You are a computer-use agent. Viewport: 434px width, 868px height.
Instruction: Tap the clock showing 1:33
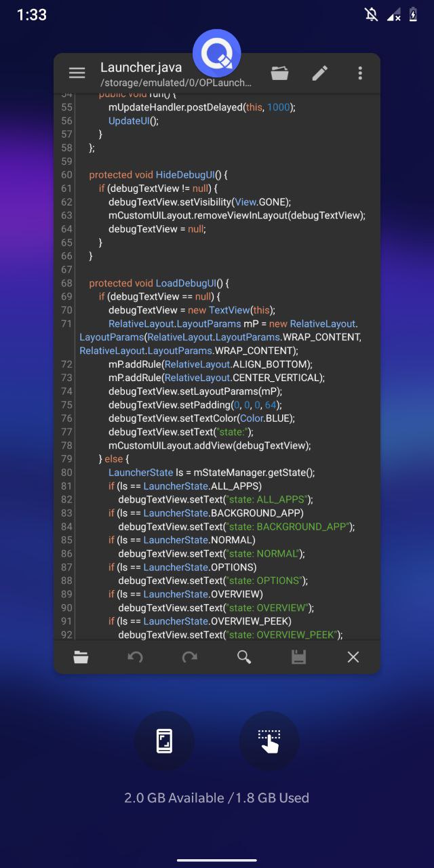tap(32, 15)
